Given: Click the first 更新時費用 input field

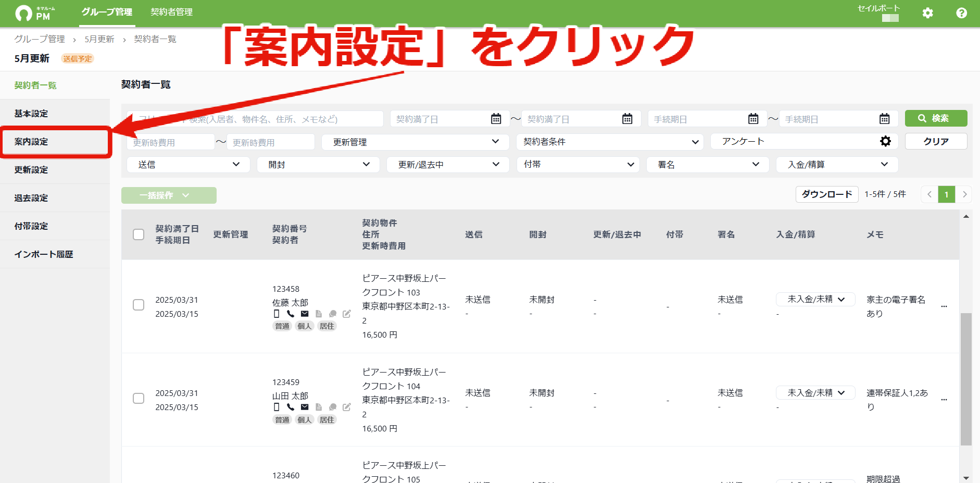Looking at the screenshot, I should pos(171,142).
